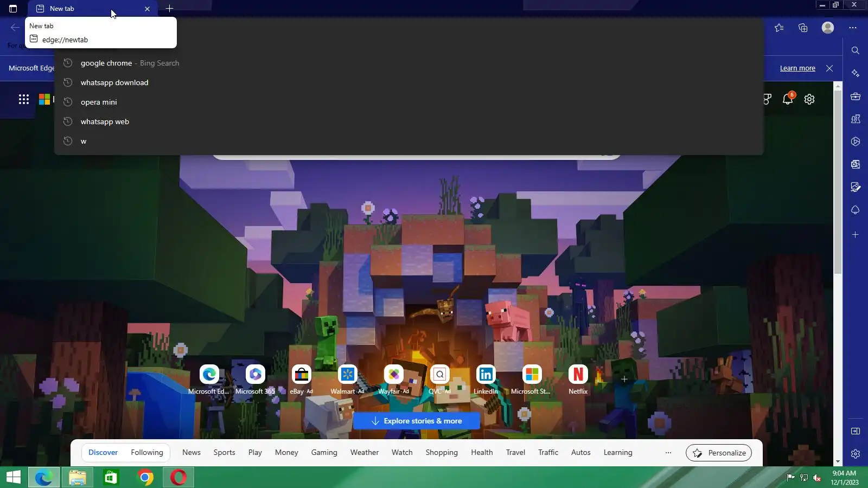Select the opera mini suggestion

point(409,102)
